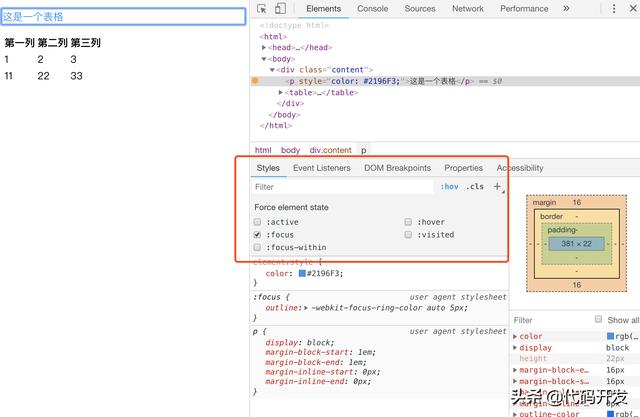The width and height of the screenshot is (640, 417).
Task: Click the table cell 22
Action: (x=43, y=76)
